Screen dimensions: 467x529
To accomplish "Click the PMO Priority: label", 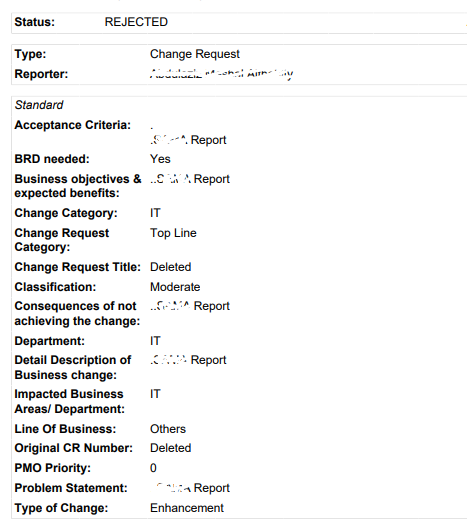I will (x=53, y=468).
